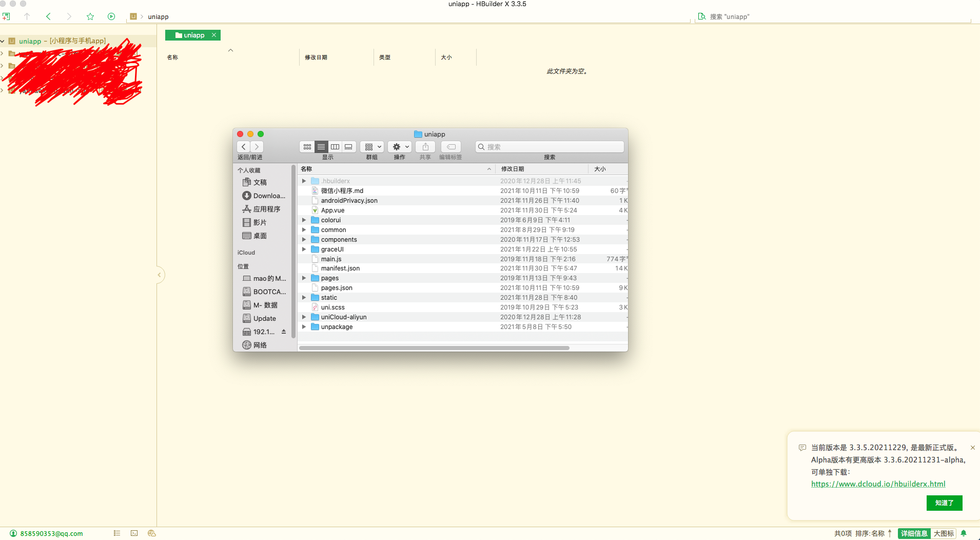Image resolution: width=980 pixels, height=540 pixels.
Task: Click the notification bell in status bar
Action: point(964,533)
